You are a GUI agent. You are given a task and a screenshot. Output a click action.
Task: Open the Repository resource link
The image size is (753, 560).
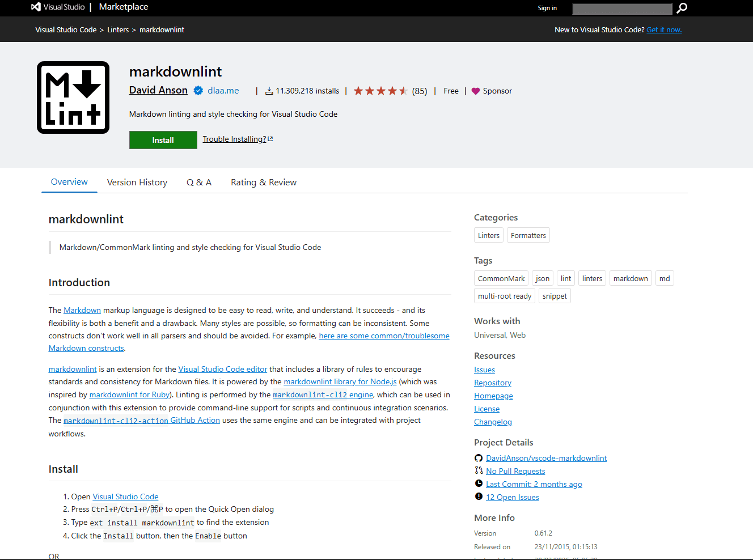(x=493, y=383)
